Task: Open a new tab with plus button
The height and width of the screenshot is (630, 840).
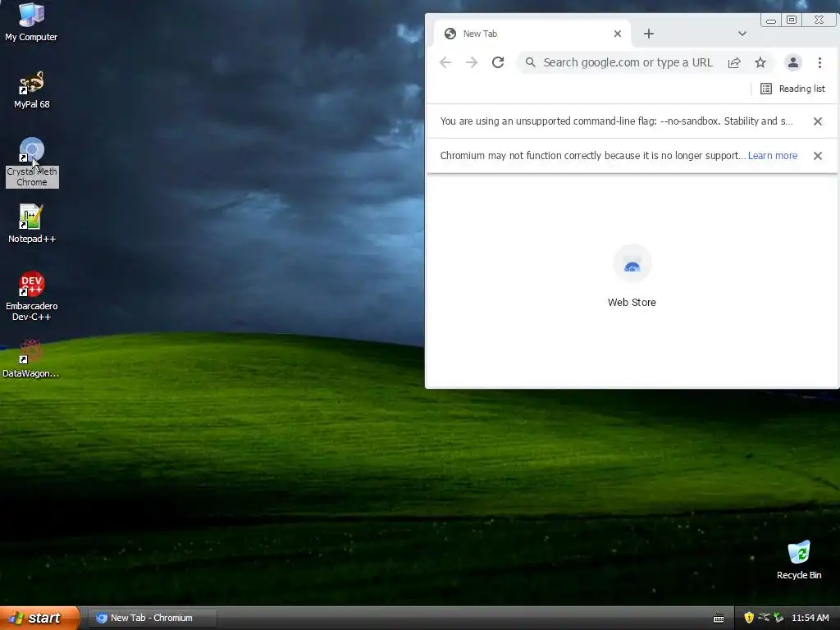Action: click(x=649, y=34)
